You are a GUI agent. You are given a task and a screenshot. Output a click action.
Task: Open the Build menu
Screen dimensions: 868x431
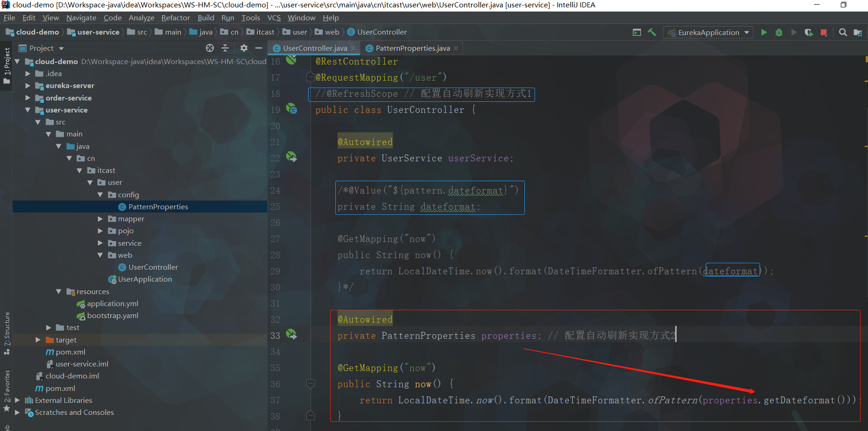pos(206,18)
